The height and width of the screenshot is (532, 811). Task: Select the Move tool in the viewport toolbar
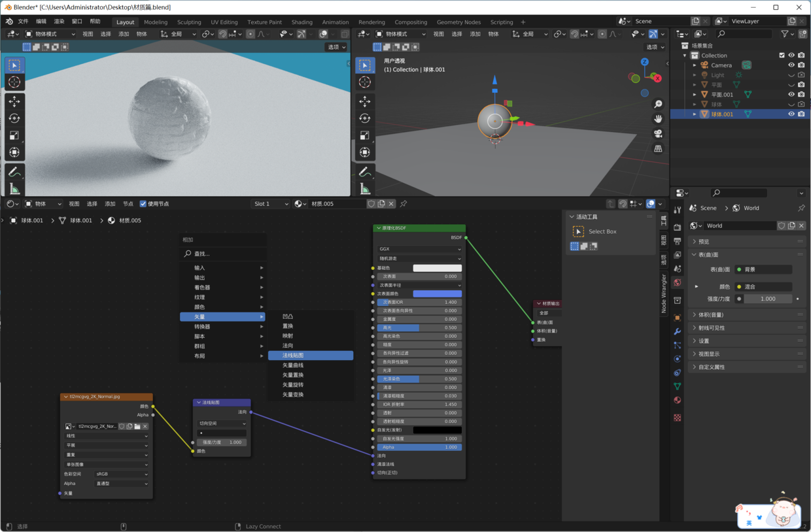[x=14, y=101]
